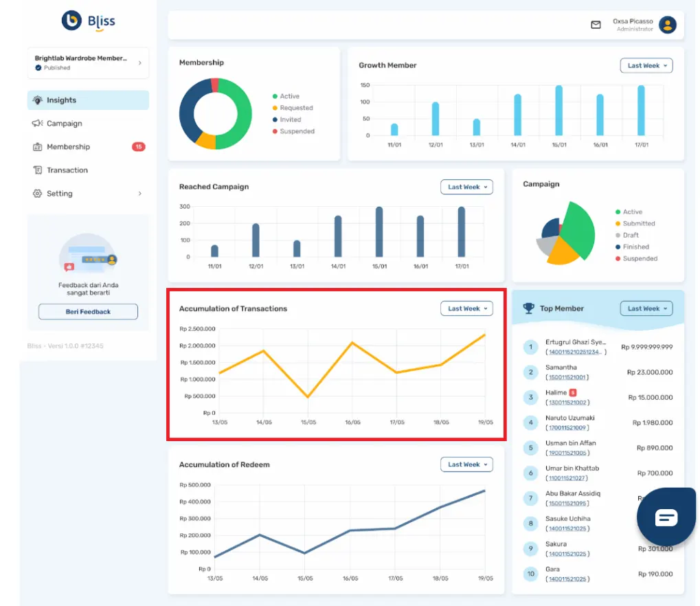Click the Insights lightbulb icon
The width and height of the screenshot is (700, 606).
[37, 100]
